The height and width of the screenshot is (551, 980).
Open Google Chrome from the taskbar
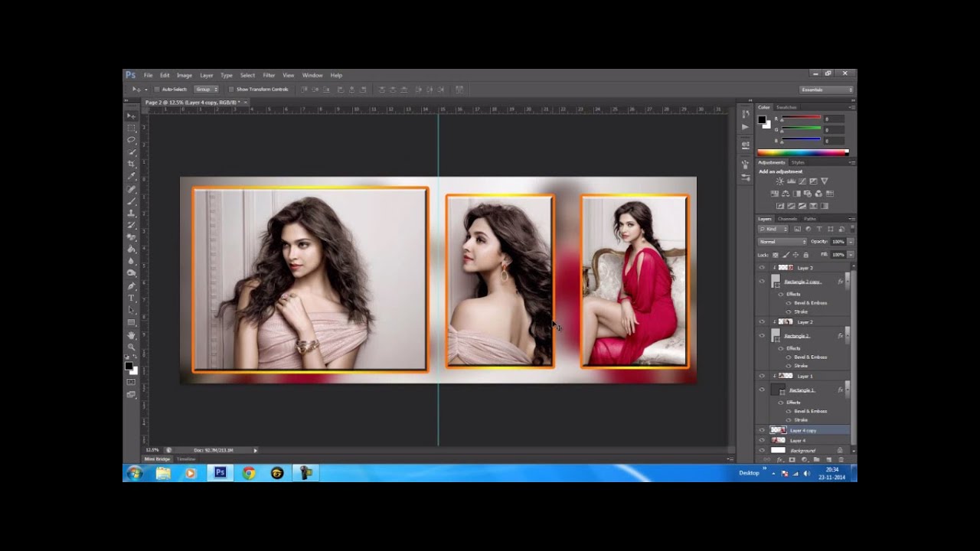[x=248, y=473]
